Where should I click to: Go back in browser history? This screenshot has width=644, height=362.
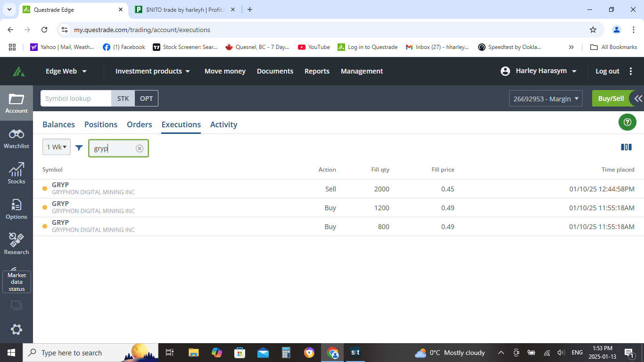pos(11,30)
